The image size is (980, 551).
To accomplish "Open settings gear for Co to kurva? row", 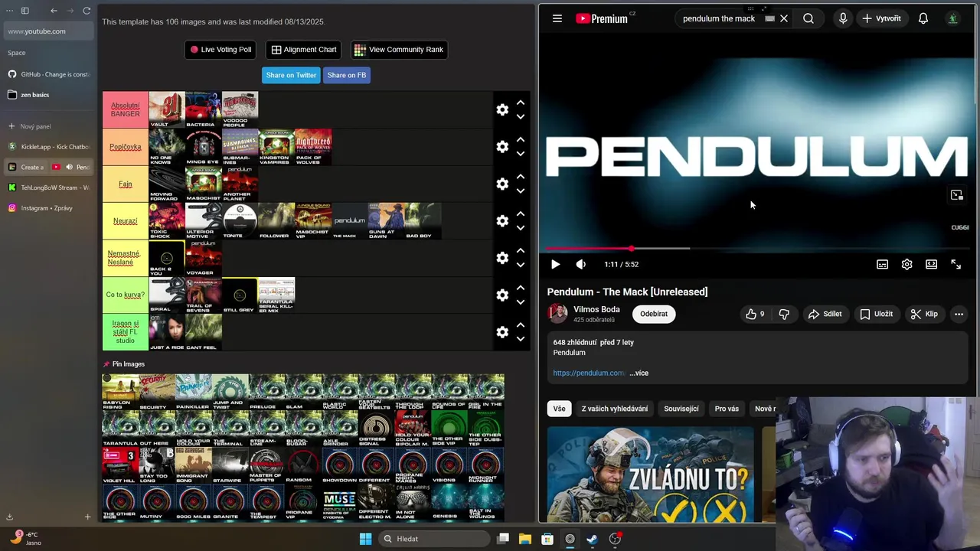I will (502, 295).
